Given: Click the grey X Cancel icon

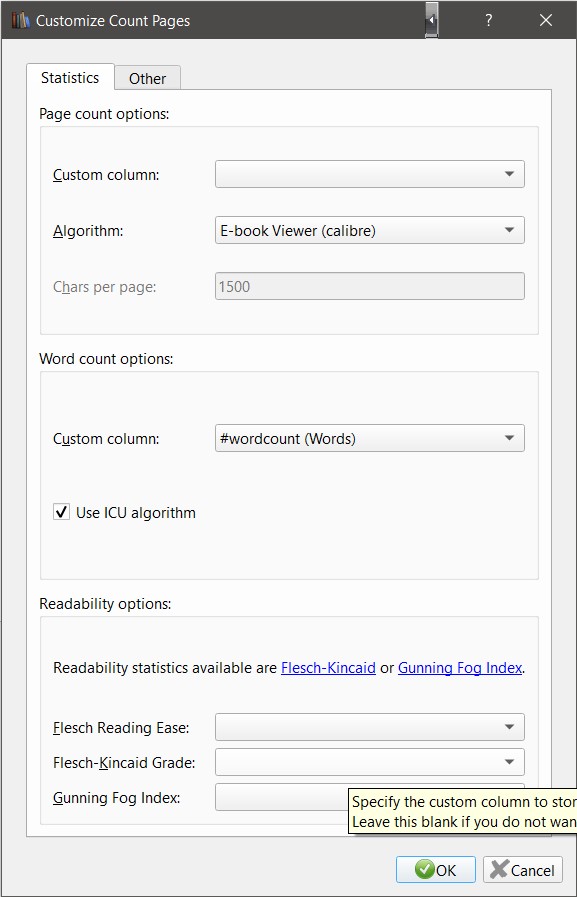Looking at the screenshot, I should point(499,870).
